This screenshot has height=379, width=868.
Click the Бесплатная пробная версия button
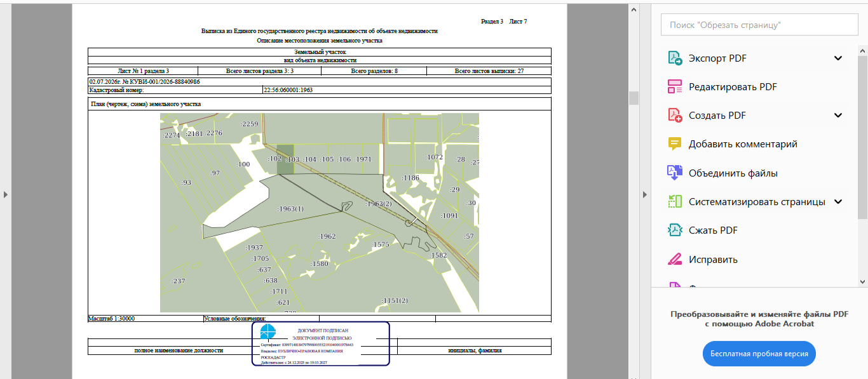click(759, 354)
